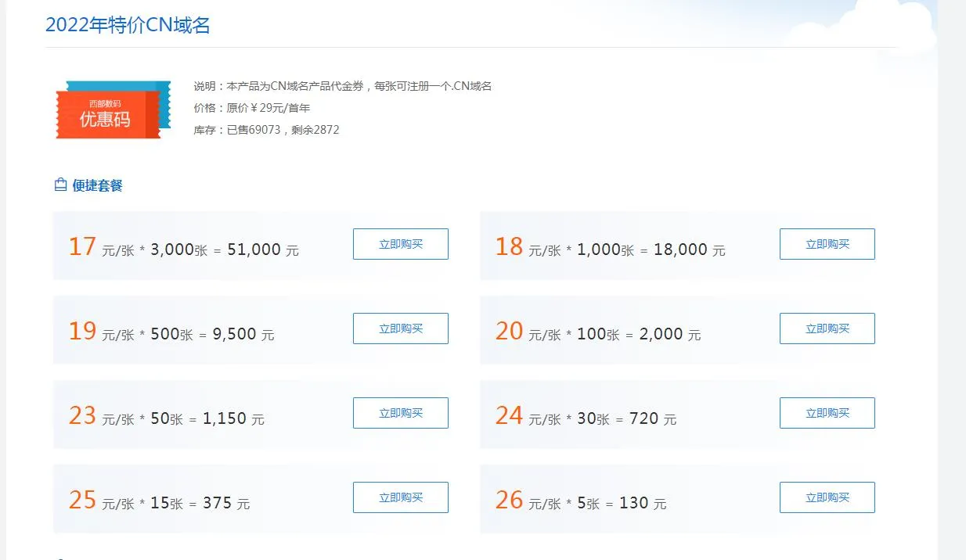The width and height of the screenshot is (966, 560).
Task: Buy the 19元/张 500张 package
Action: point(401,328)
